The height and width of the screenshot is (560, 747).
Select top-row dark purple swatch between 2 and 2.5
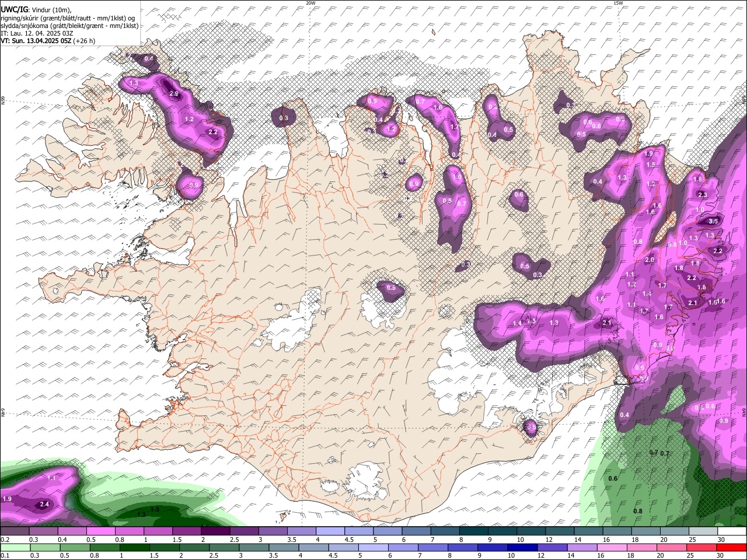(215, 531)
